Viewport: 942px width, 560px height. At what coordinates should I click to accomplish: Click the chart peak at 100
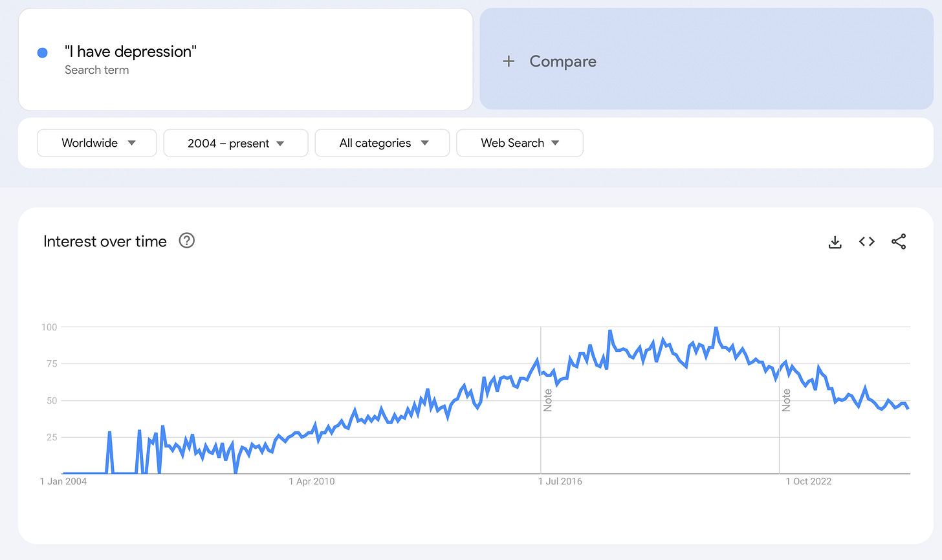716,328
